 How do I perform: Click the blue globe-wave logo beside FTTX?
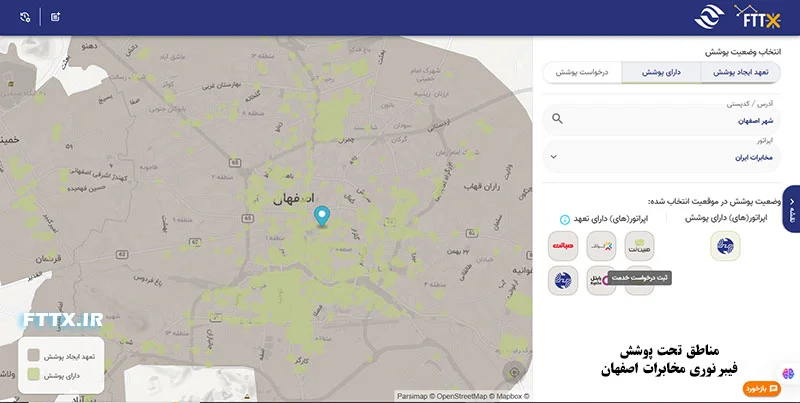tap(709, 17)
